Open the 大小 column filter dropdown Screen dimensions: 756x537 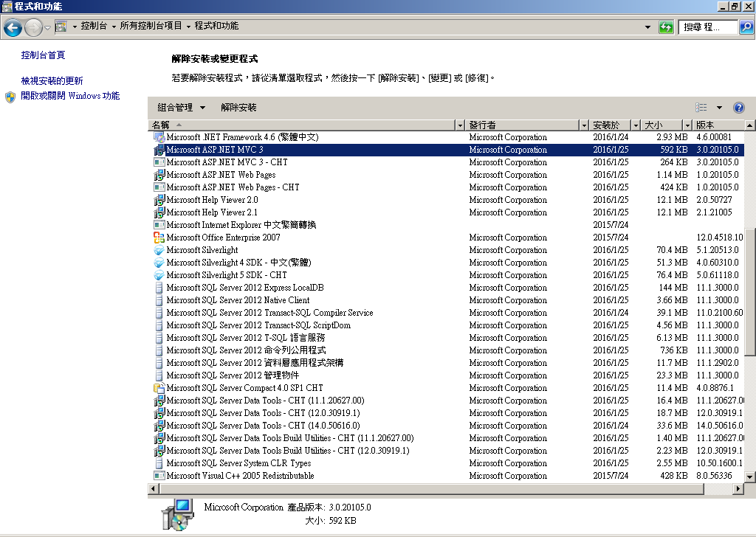687,125
